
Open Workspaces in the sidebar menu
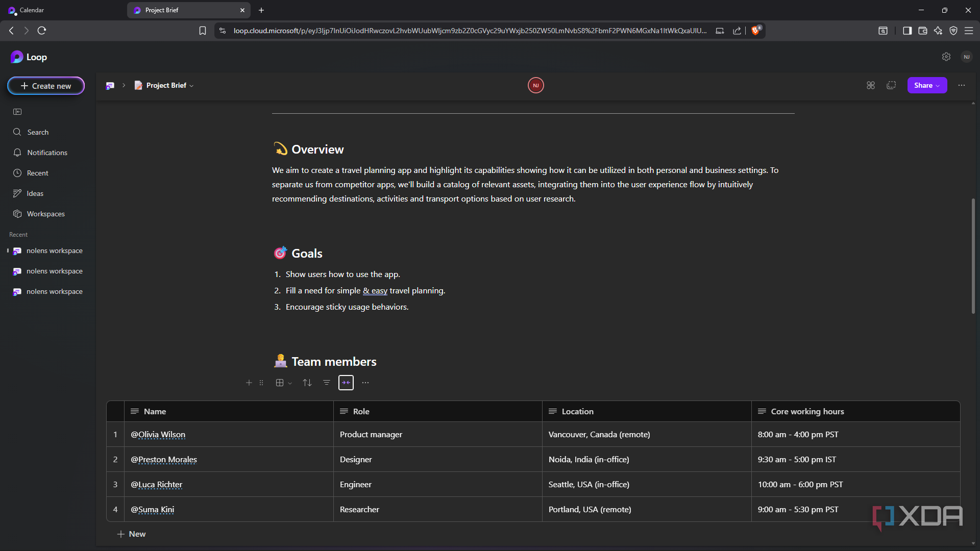coord(45,214)
